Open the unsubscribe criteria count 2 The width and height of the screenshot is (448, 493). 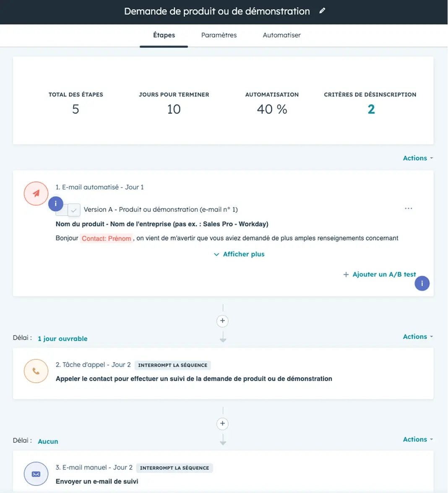[x=371, y=109]
